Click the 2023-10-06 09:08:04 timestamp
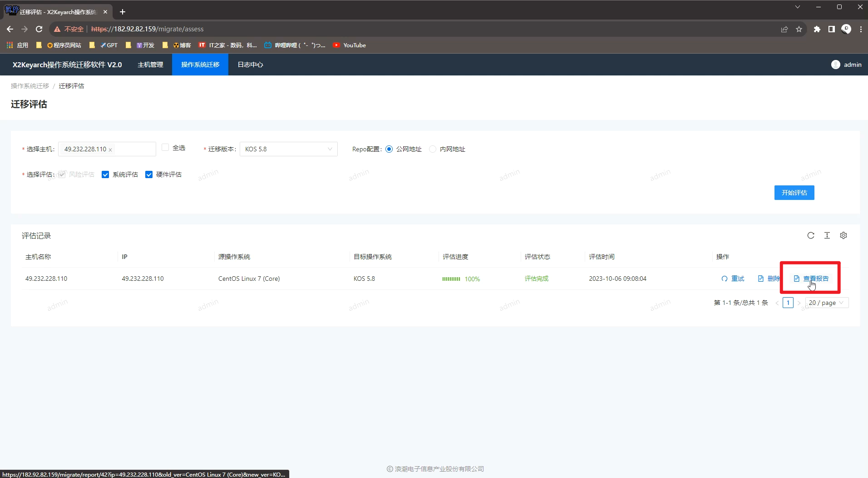 [x=617, y=279]
